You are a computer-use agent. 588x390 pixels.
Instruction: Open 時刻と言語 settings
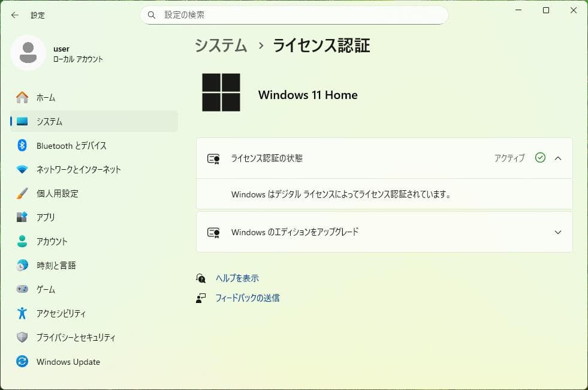(x=94, y=265)
